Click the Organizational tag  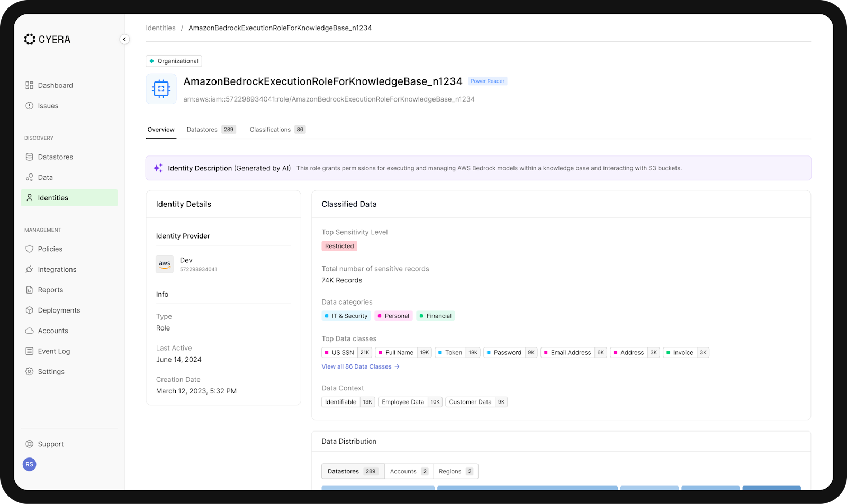click(174, 61)
